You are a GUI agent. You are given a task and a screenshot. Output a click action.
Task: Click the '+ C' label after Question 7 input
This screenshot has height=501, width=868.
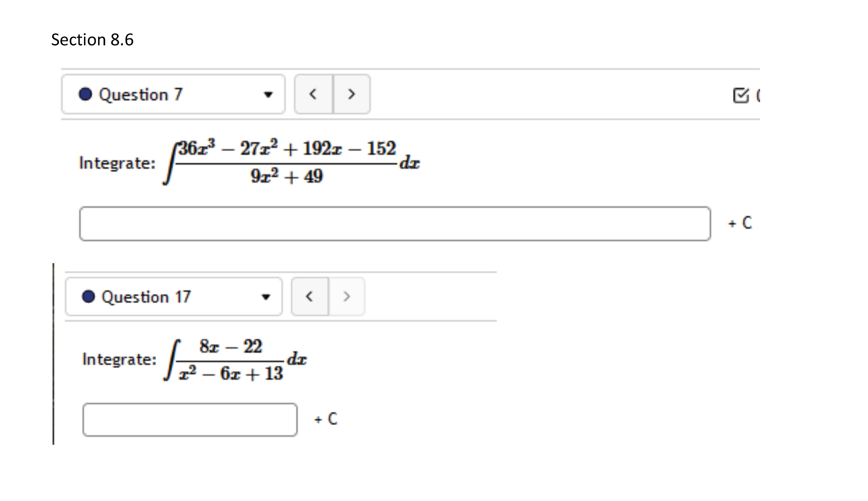point(740,223)
